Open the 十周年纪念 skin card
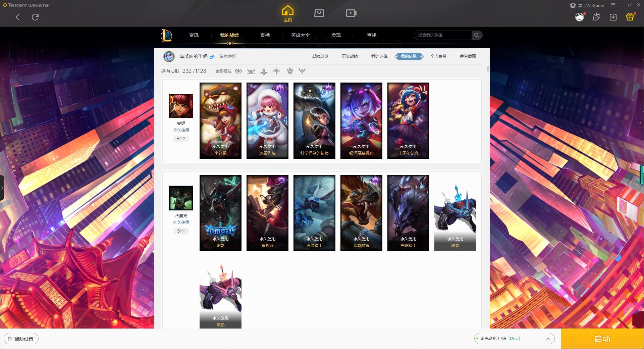Screen dimensions: 644x349 point(408,121)
